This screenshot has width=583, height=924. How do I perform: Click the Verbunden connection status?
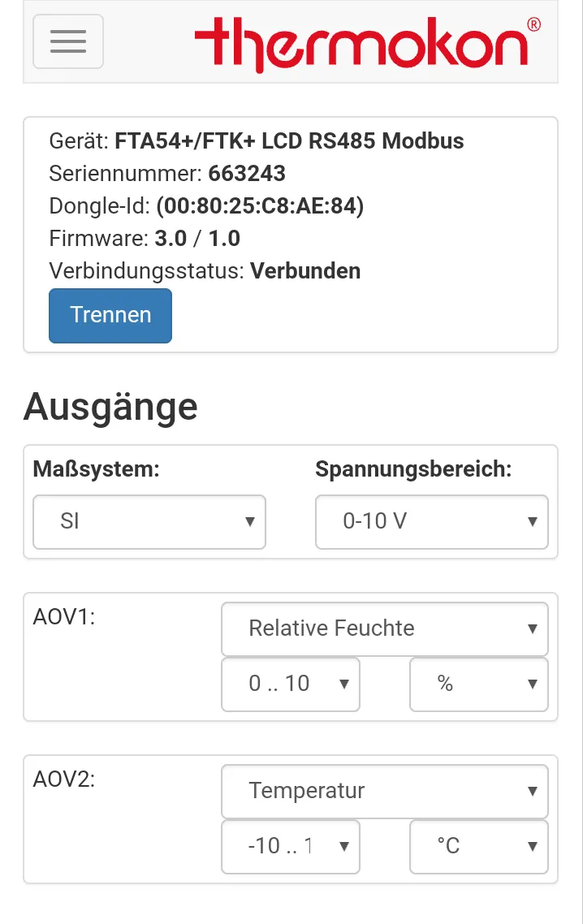point(305,271)
